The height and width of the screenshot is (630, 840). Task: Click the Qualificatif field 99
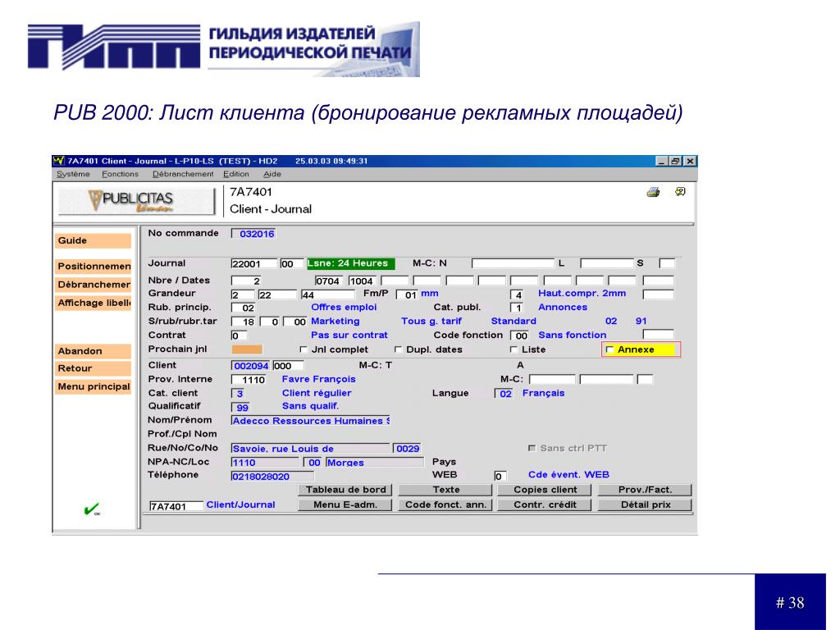(x=240, y=407)
